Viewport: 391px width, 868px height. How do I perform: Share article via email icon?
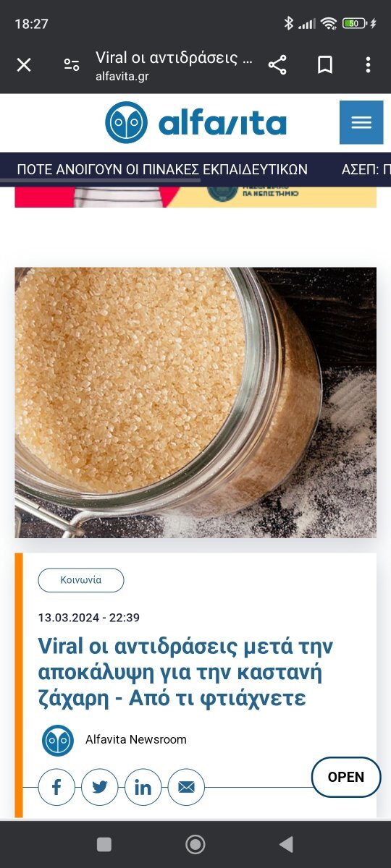click(186, 787)
